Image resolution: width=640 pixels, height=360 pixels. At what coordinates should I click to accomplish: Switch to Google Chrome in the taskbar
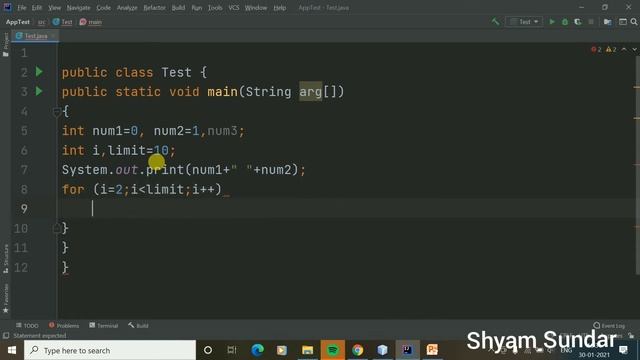358,350
